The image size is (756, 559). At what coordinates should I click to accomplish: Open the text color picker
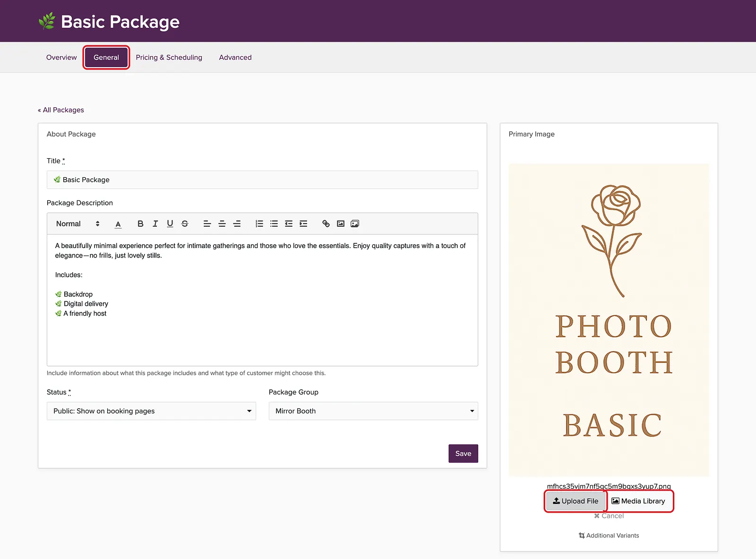coord(118,224)
